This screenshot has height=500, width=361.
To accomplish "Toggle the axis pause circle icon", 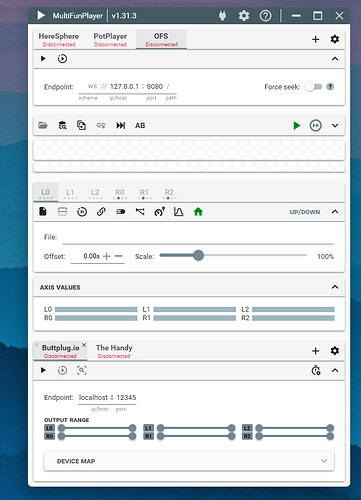I will click(x=82, y=212).
